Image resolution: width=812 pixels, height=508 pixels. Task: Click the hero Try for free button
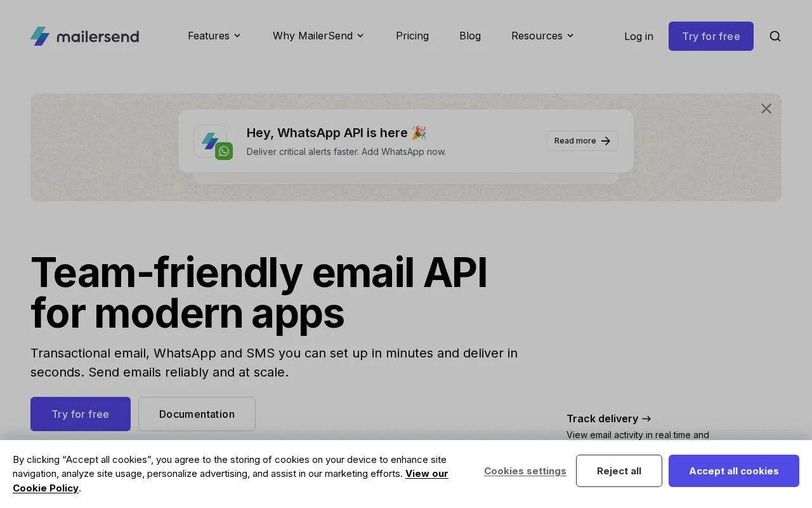coord(81,414)
